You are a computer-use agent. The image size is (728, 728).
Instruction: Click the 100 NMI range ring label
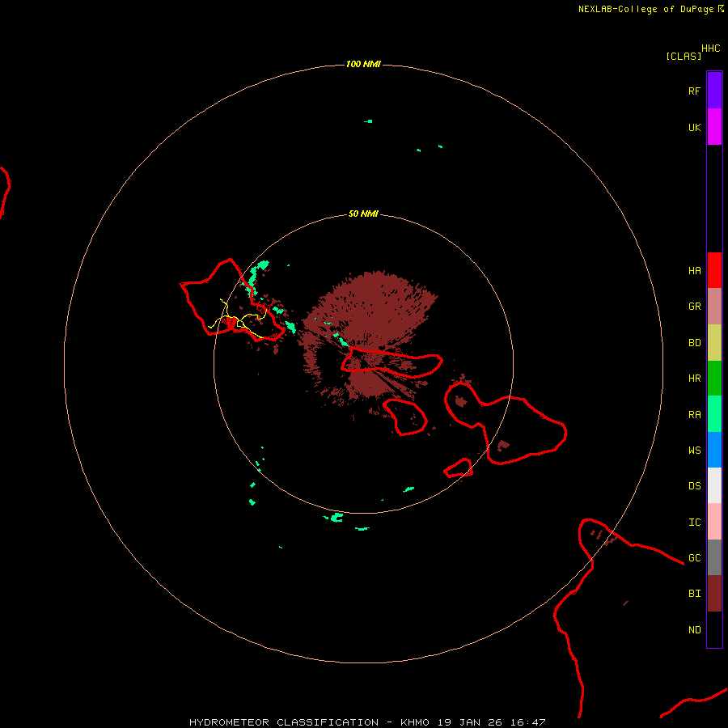click(x=363, y=64)
